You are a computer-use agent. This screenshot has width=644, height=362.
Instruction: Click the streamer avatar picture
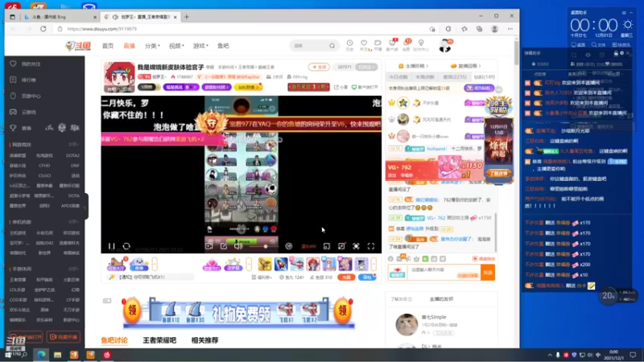click(119, 76)
